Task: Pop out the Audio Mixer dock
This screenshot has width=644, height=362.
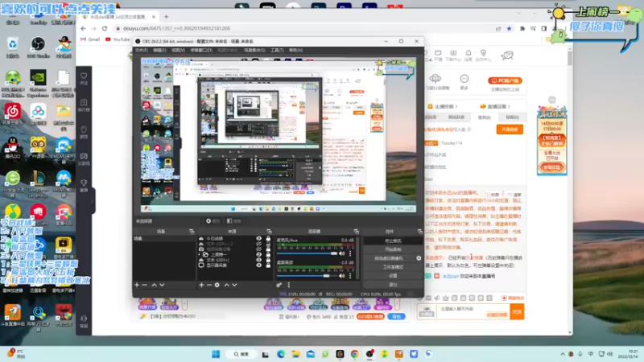Action: [x=356, y=232]
